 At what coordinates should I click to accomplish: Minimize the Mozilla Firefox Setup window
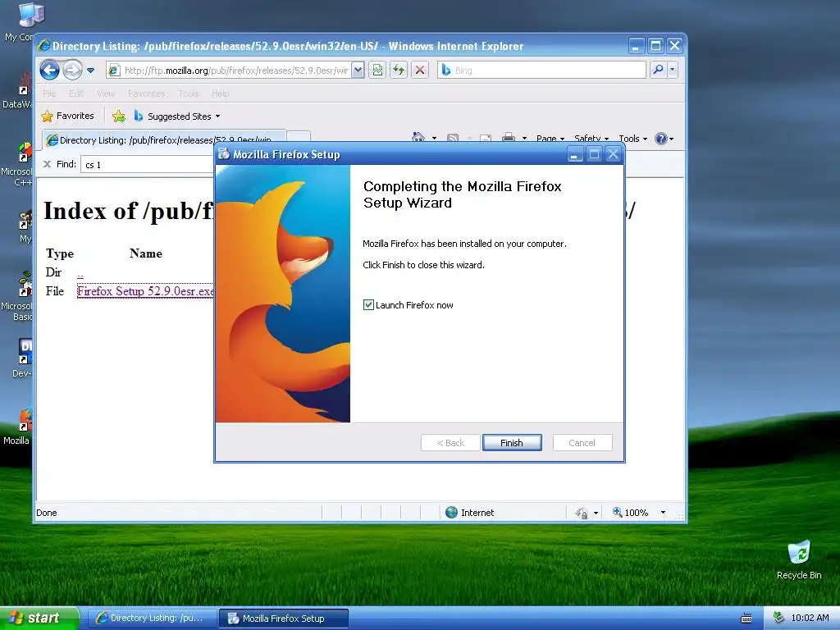[x=574, y=155]
